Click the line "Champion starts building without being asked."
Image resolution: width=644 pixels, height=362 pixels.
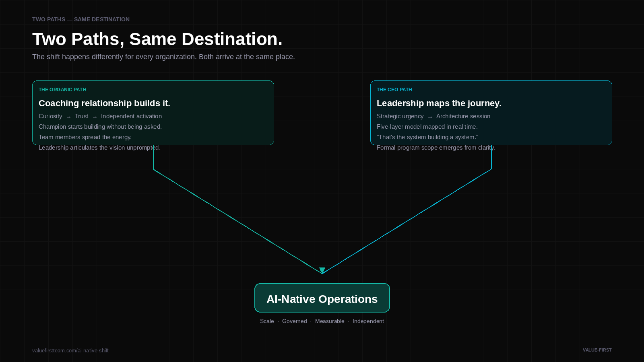[x=100, y=127]
